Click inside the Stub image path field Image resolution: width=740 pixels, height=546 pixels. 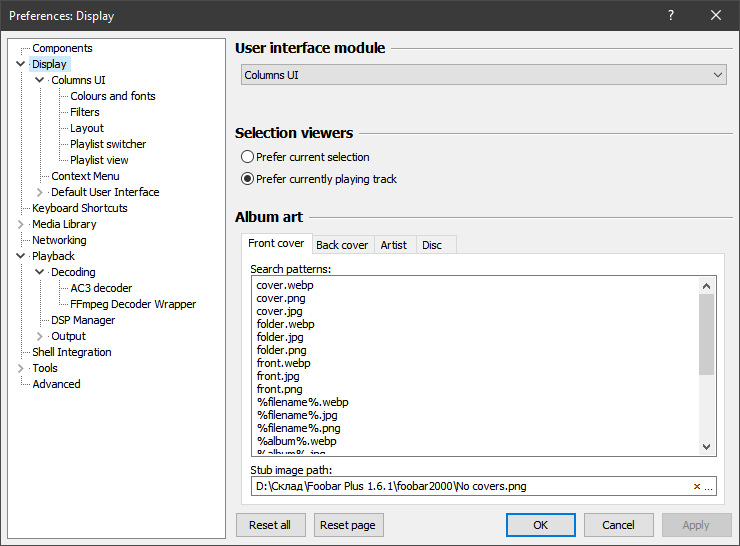tap(470, 487)
